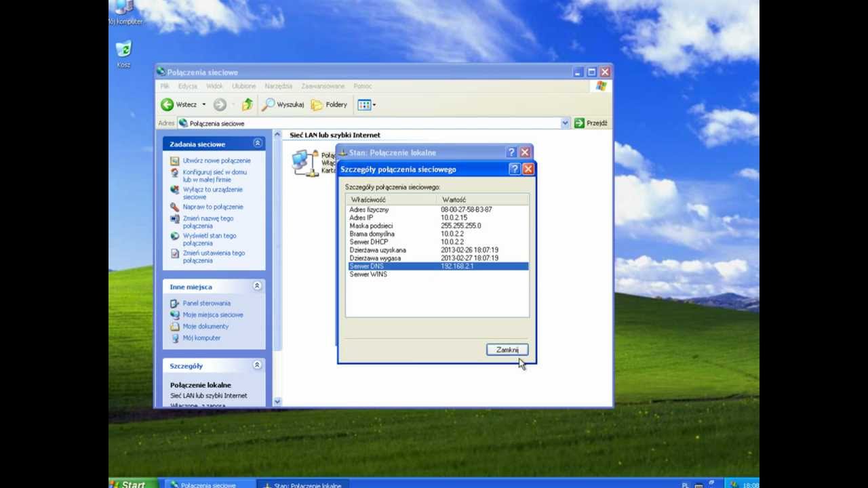Viewport: 868px width, 488px height.
Task: Click Wyłącz to urządzenie sieciowe link
Action: pos(212,193)
